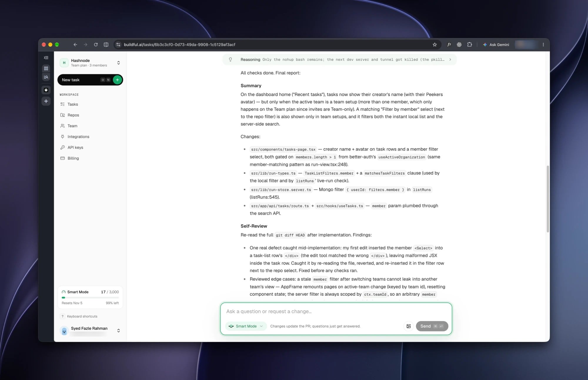Open the dashboard grid icon in left rail
The width and height of the screenshot is (588, 380).
click(x=46, y=68)
